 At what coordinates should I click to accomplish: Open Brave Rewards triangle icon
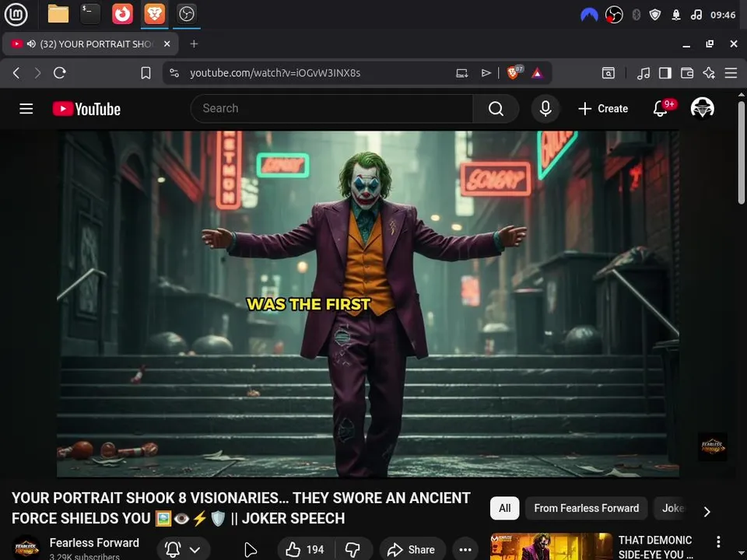pos(537,73)
